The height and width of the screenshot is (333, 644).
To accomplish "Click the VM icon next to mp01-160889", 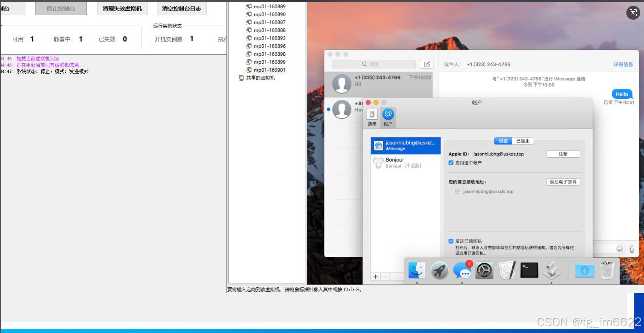I will [x=249, y=6].
